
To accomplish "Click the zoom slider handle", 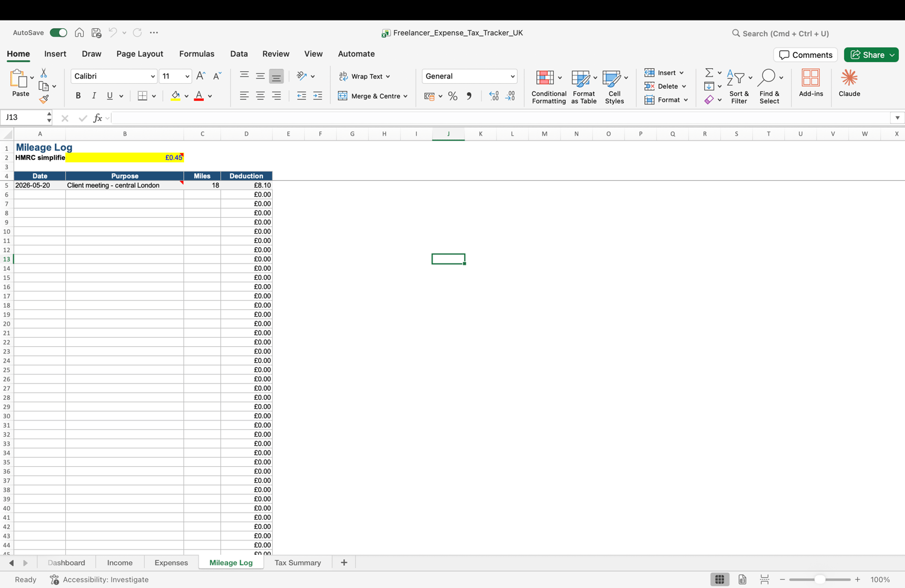I will 819,580.
